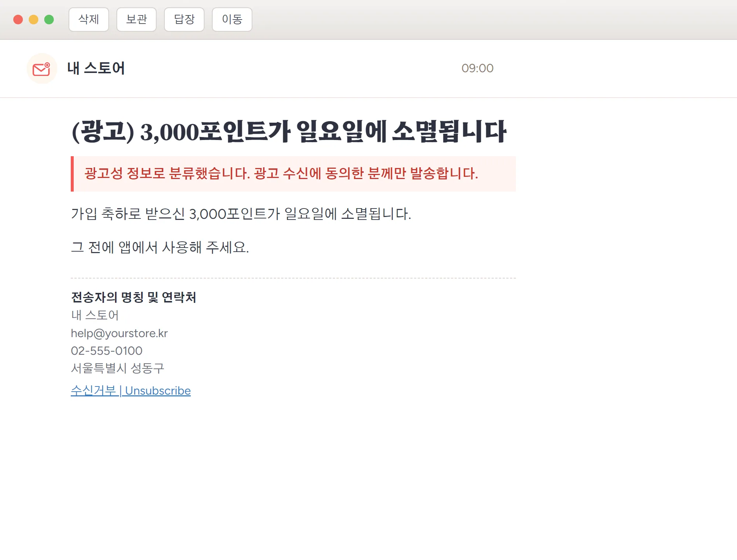Click the heading 전송자의 명칭 및 연락처

(x=133, y=297)
